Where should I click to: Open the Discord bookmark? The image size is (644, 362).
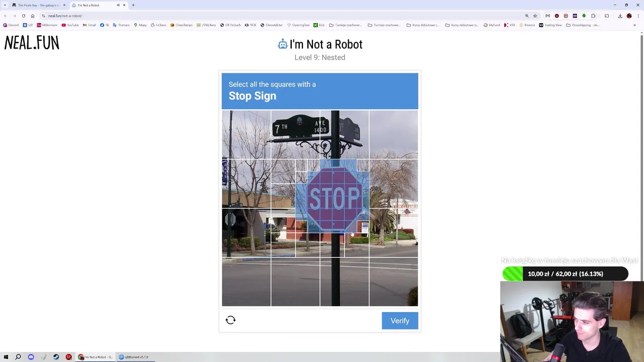[x=11, y=25]
